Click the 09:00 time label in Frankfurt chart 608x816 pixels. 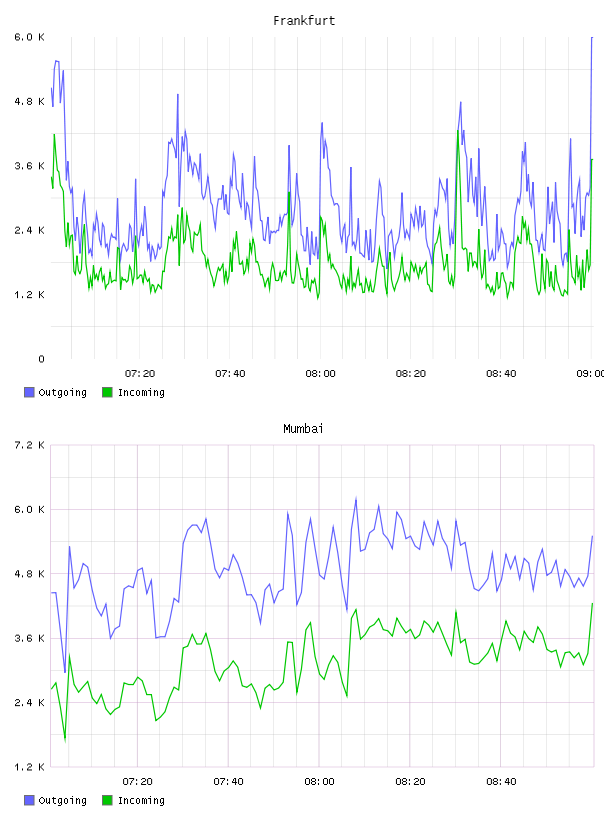tap(590, 374)
